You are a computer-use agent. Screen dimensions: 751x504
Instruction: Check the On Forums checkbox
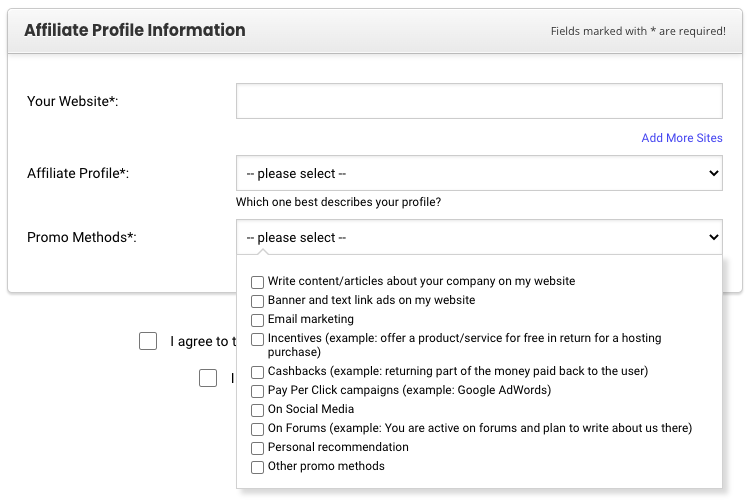click(x=258, y=429)
